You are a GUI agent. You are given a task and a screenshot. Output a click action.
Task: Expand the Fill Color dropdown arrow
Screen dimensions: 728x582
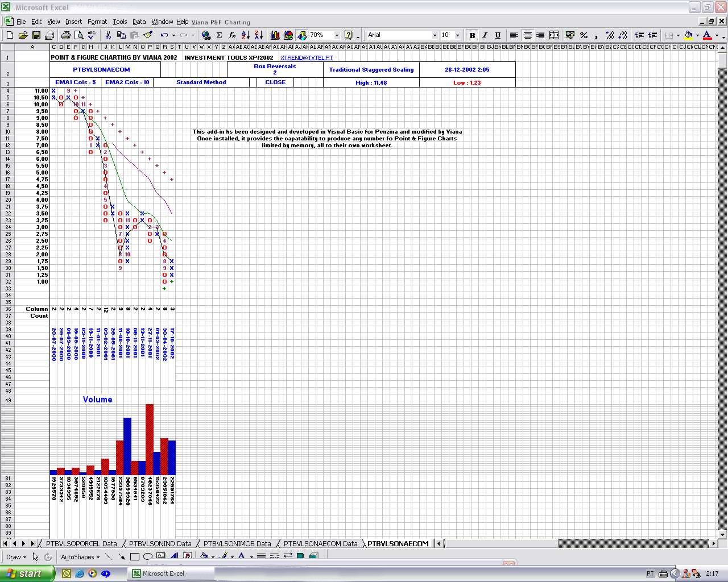(697, 35)
